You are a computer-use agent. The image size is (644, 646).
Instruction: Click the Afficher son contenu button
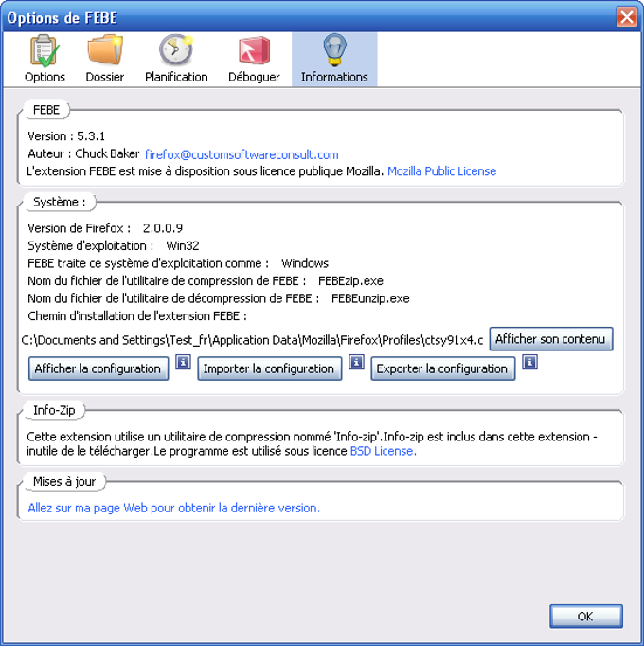551,339
